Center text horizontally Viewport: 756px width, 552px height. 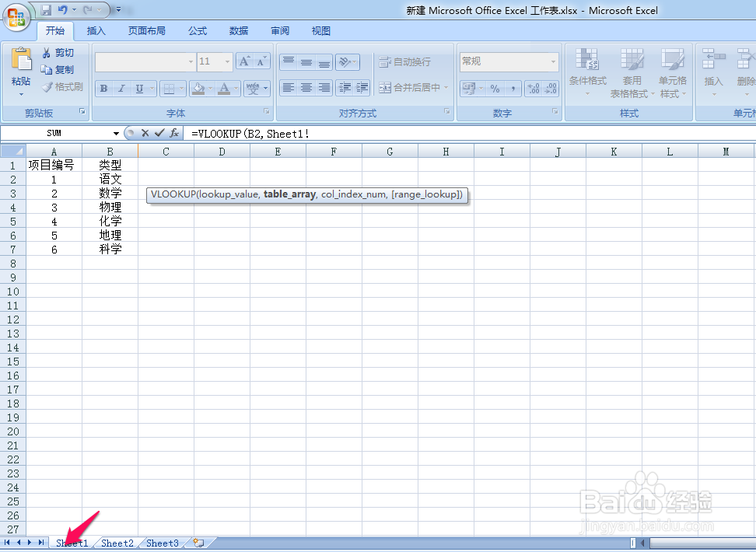[x=306, y=87]
